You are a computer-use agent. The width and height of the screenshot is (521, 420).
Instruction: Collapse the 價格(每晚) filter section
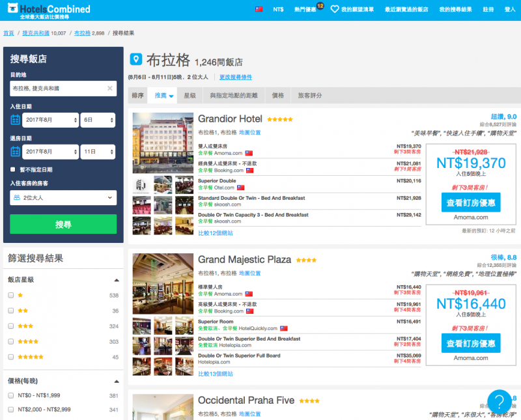pos(117,382)
